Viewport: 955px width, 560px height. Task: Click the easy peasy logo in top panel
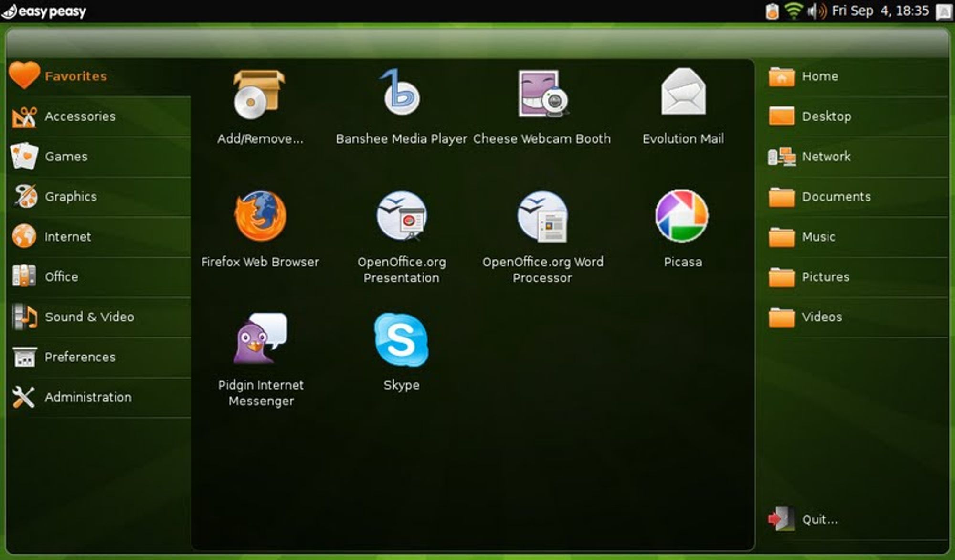44,11
